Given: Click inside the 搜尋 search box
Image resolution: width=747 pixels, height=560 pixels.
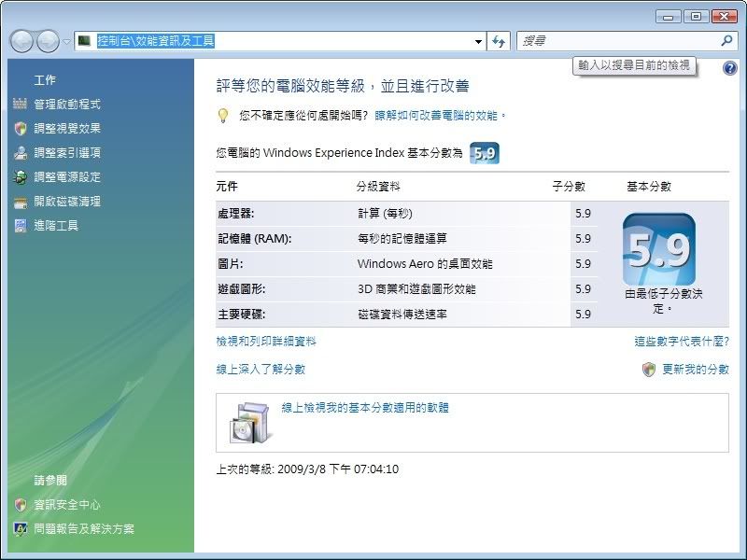Looking at the screenshot, I should click(x=619, y=41).
